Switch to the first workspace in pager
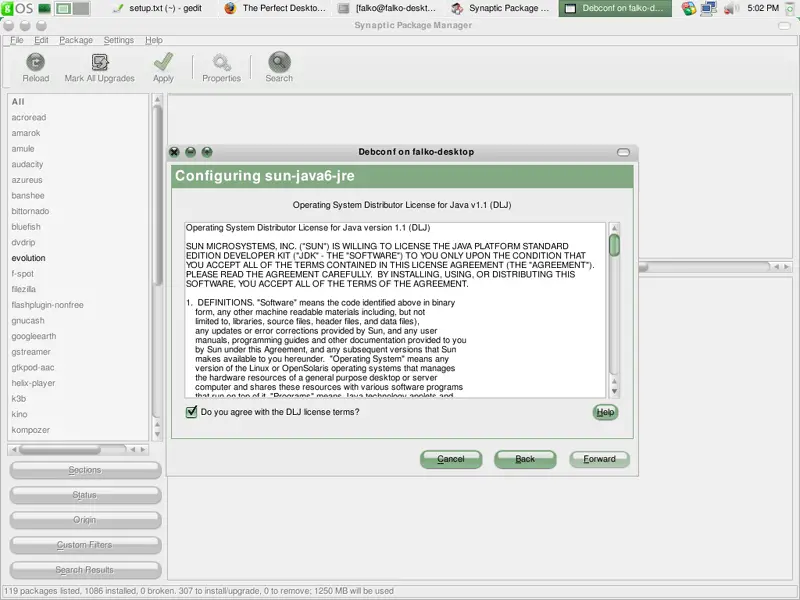The image size is (800, 600). coord(63,8)
